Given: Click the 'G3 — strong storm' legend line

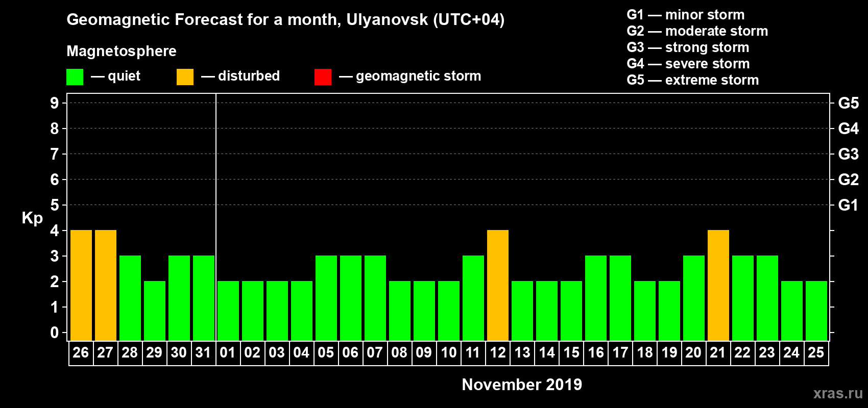Looking at the screenshot, I should point(688,47).
